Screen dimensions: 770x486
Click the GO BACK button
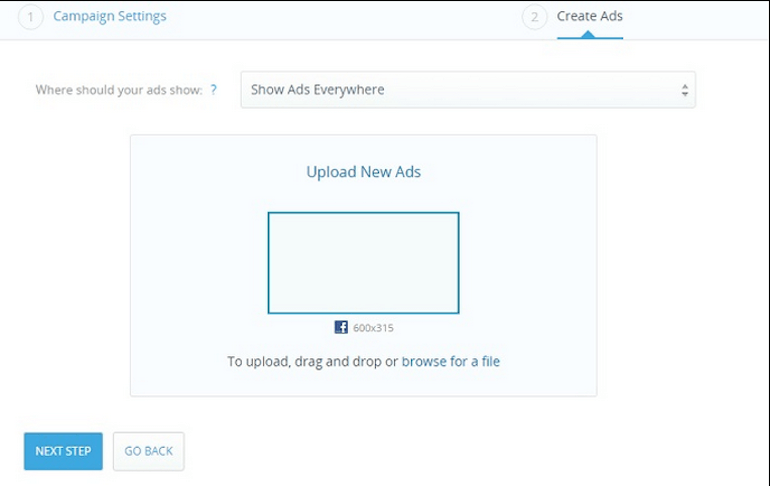click(x=149, y=451)
